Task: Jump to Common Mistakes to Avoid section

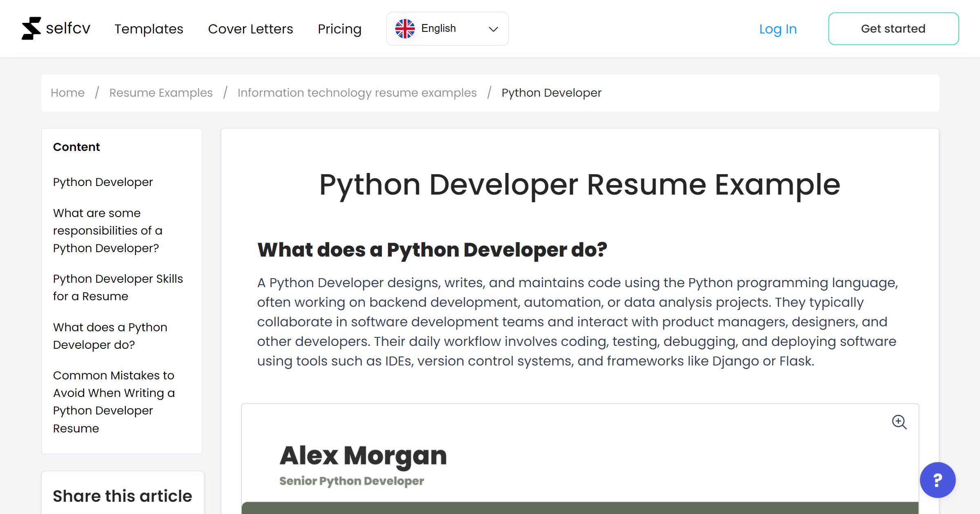Action: point(114,401)
